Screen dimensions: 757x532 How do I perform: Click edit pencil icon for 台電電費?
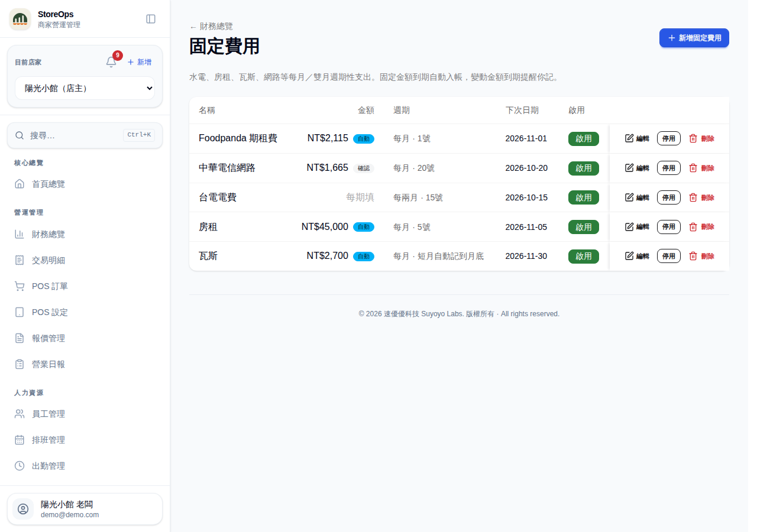[x=629, y=197]
